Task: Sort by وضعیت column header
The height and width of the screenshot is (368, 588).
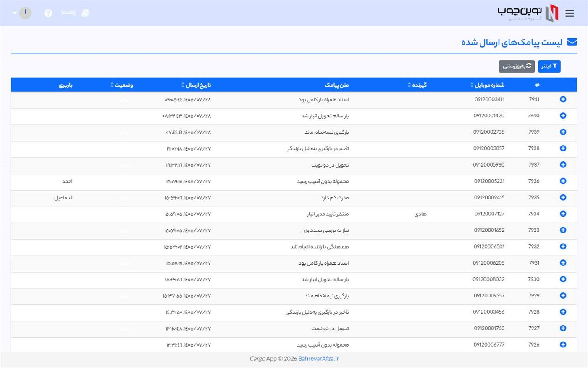Action: click(122, 85)
